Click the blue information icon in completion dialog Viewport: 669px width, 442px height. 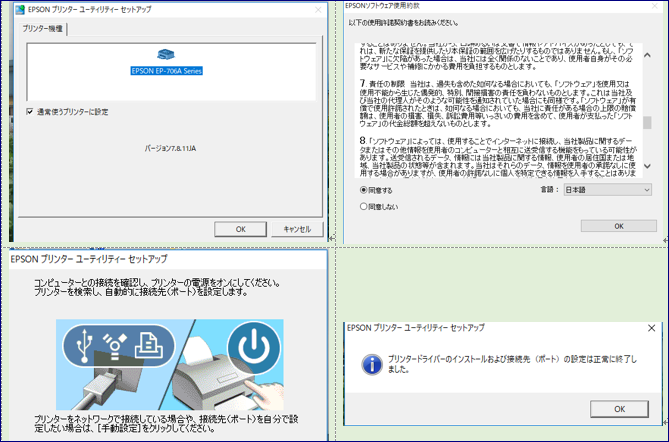(372, 365)
